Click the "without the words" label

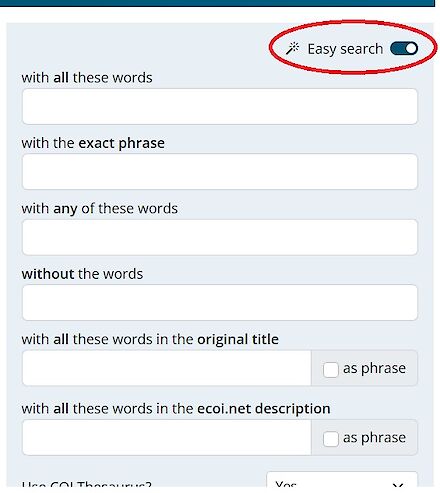82,274
